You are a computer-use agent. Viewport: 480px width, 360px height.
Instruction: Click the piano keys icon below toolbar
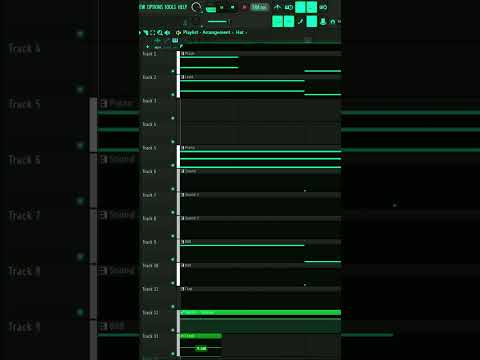pos(175,40)
